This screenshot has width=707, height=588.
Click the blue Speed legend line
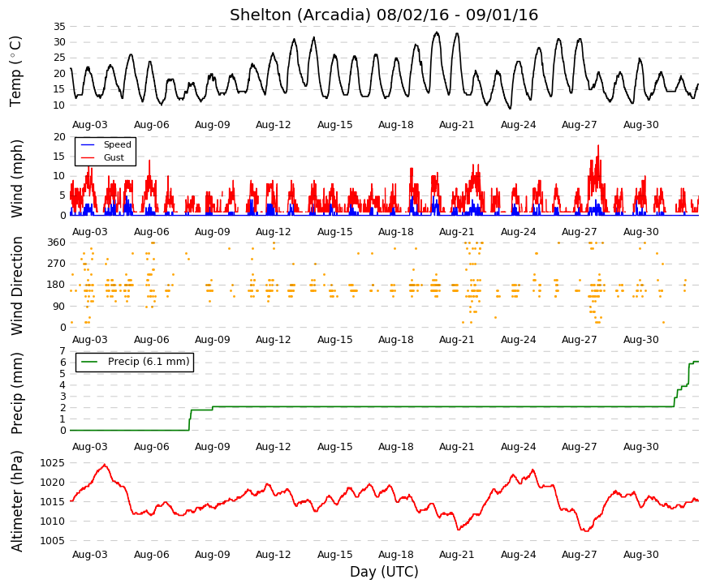coord(88,144)
